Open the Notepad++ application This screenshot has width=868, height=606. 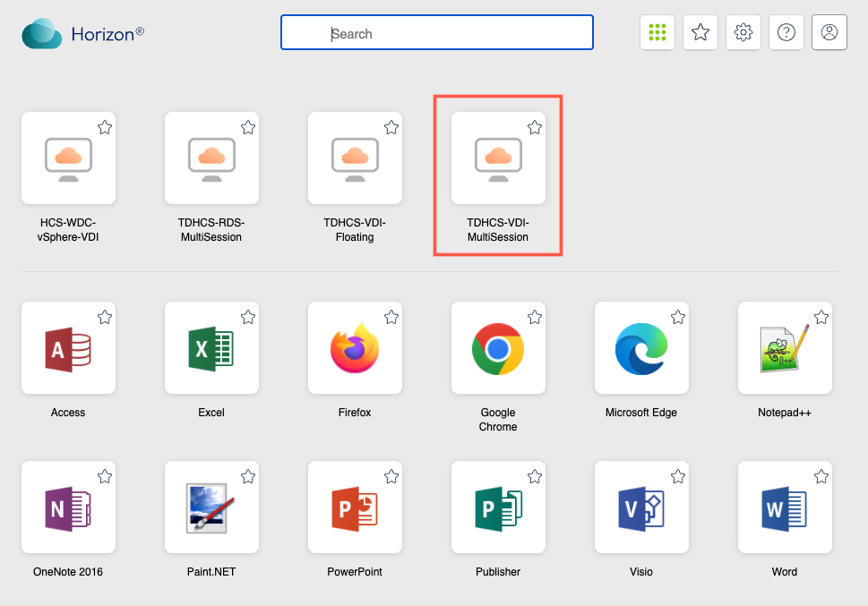pos(785,348)
